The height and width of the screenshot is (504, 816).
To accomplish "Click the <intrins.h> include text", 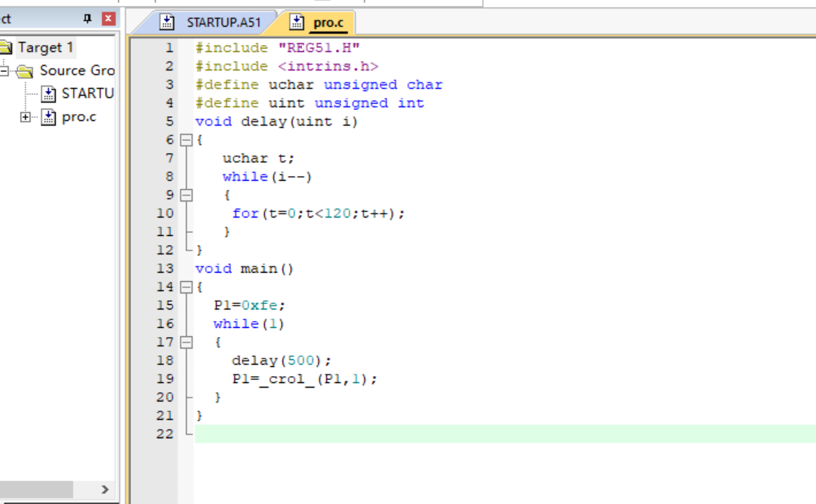I will tap(328, 66).
